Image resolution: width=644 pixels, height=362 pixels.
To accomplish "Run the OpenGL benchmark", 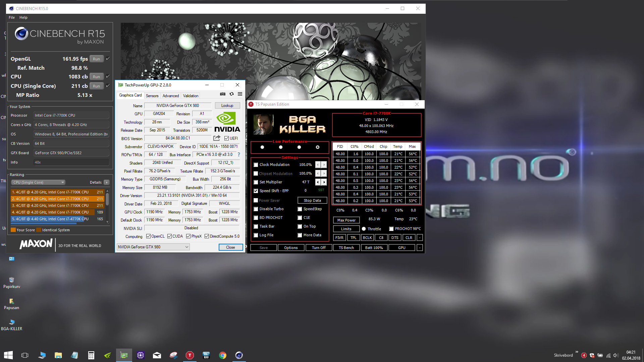I will [x=97, y=59].
